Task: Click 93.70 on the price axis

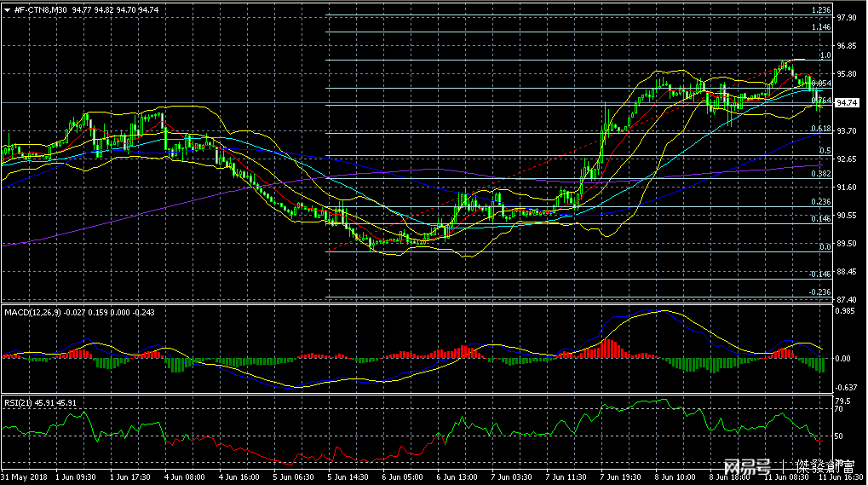Action: click(x=847, y=131)
